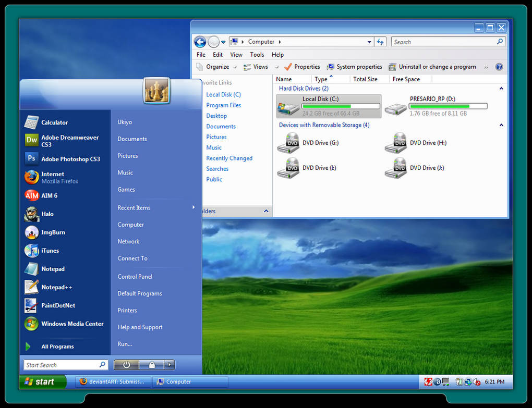Show more toolbar commands chevron
Screen dimensions: 532x408
pyautogui.click(x=486, y=67)
